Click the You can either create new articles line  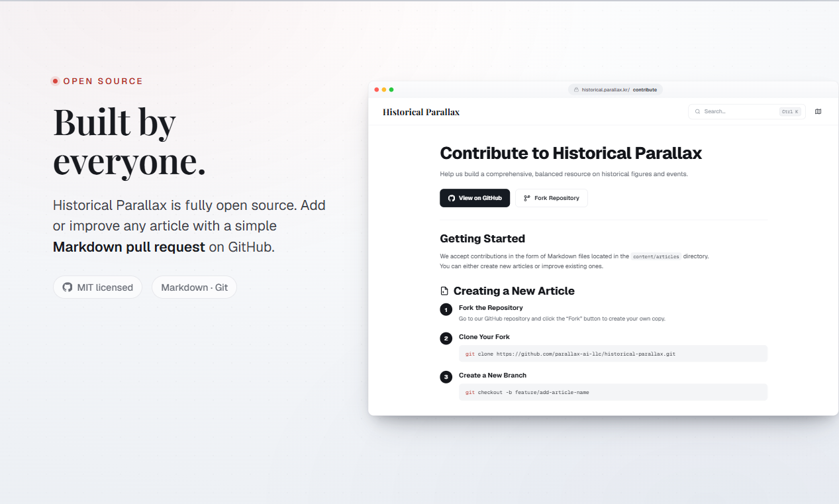click(x=521, y=266)
